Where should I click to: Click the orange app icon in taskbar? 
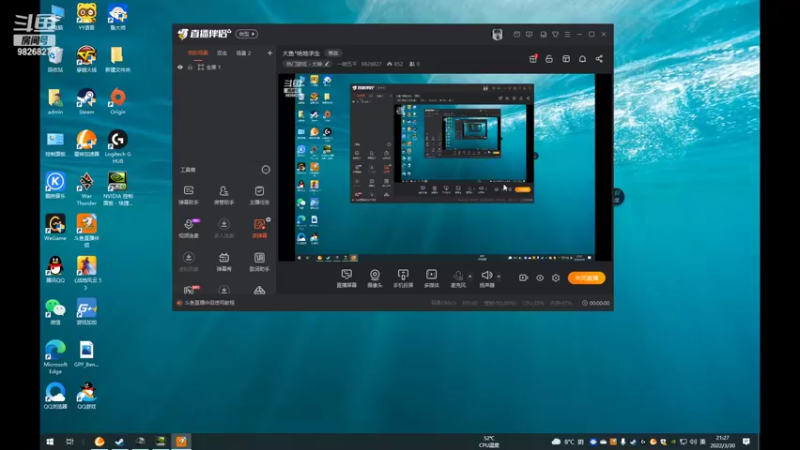tap(181, 441)
